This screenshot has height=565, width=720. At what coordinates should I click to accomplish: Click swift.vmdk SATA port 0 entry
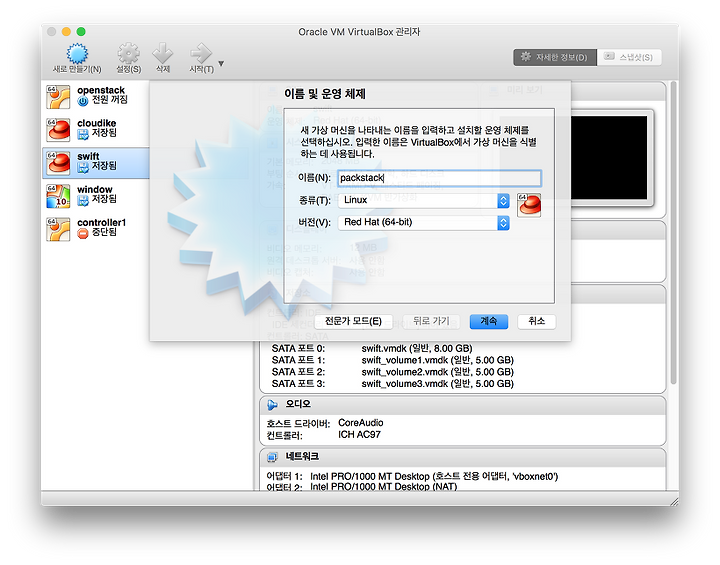(x=417, y=348)
